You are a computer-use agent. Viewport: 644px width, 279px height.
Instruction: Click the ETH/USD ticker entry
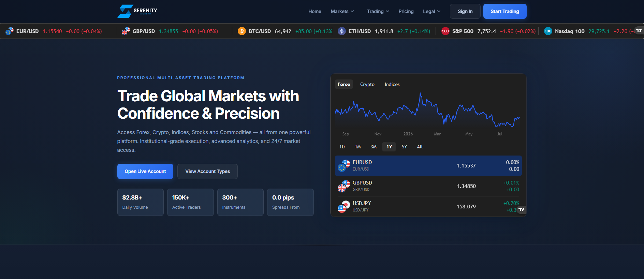[x=384, y=31]
